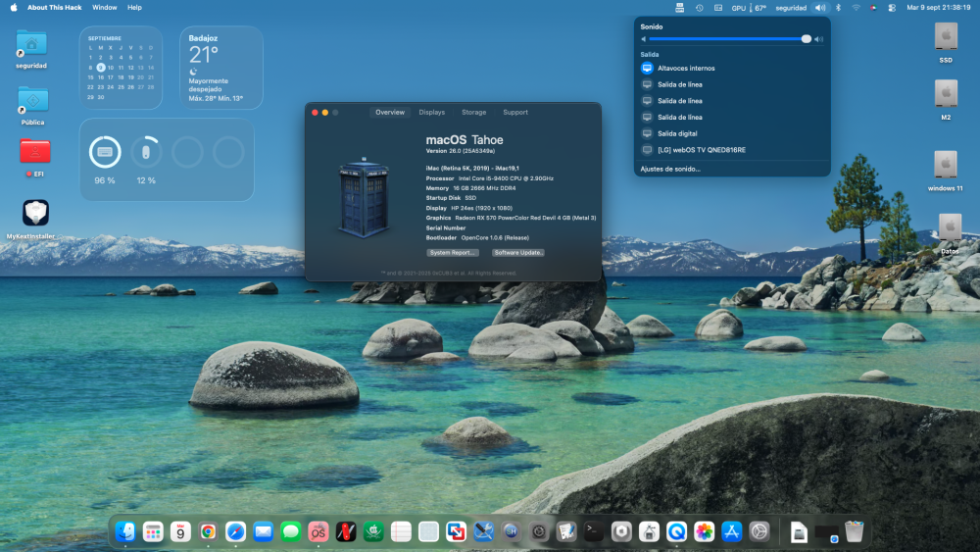Open the Septiembre calendar widget
The width and height of the screenshot is (980, 552).
pos(121,68)
